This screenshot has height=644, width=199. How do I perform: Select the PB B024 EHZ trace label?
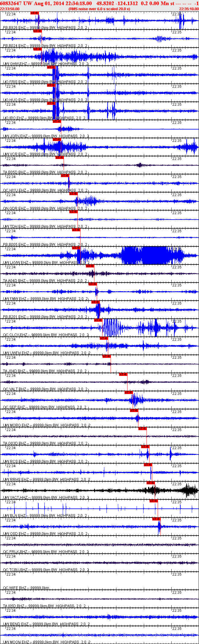(x=45, y=46)
